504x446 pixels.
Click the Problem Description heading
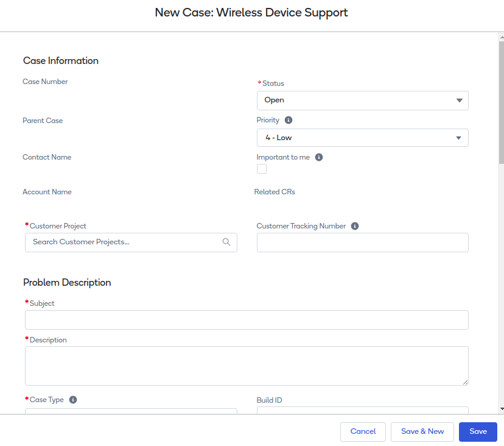[x=67, y=282]
